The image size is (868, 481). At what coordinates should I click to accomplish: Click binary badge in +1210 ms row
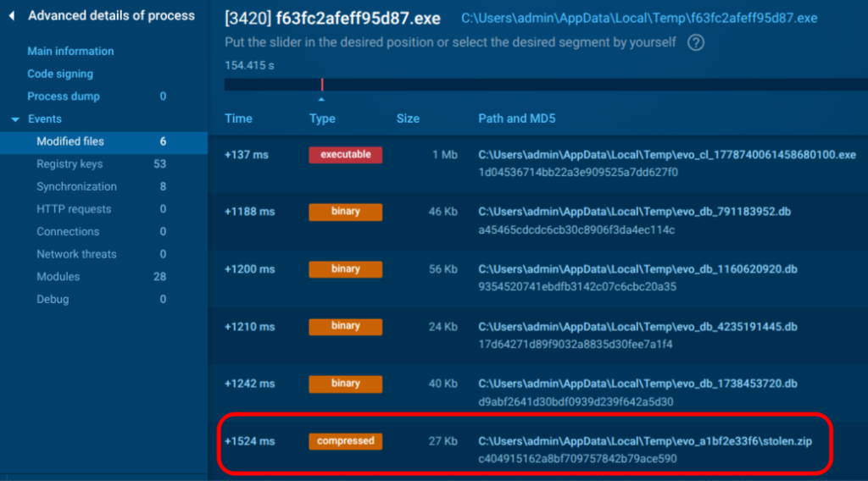(x=346, y=327)
